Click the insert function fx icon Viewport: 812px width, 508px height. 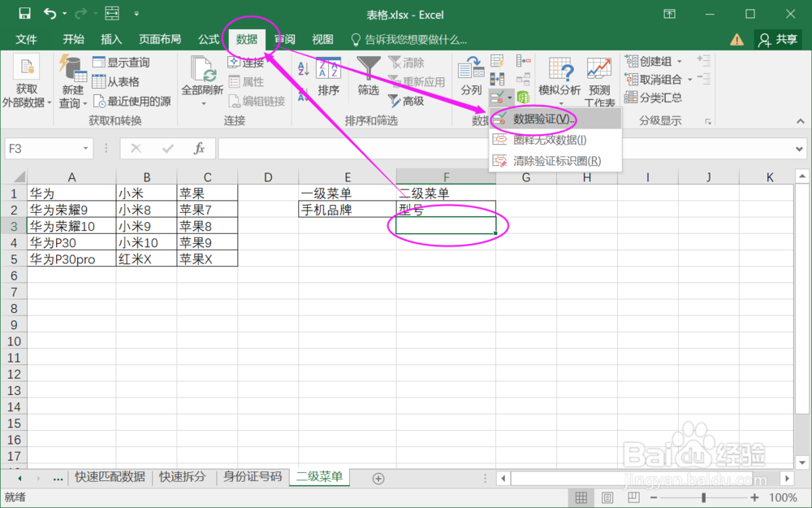pos(199,149)
